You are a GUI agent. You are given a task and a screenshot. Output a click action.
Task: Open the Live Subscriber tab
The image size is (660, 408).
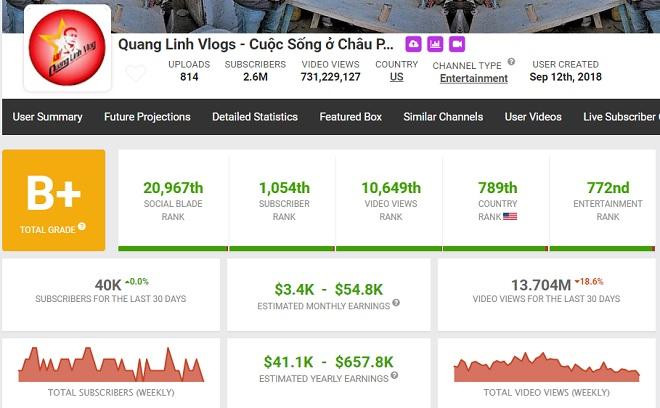pos(620,117)
